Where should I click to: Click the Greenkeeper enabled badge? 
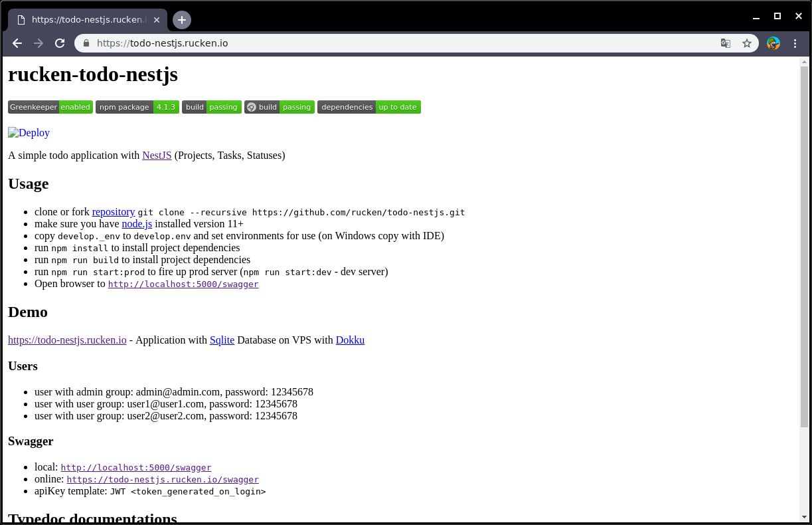point(50,107)
